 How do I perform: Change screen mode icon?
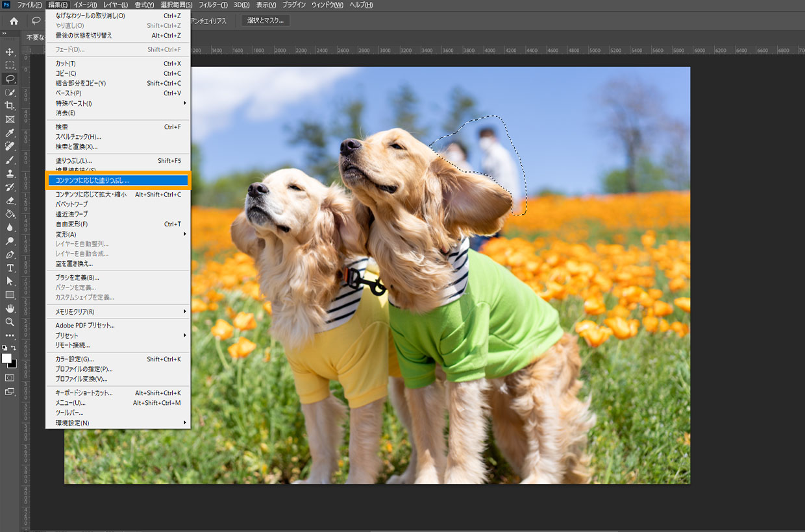point(10,391)
